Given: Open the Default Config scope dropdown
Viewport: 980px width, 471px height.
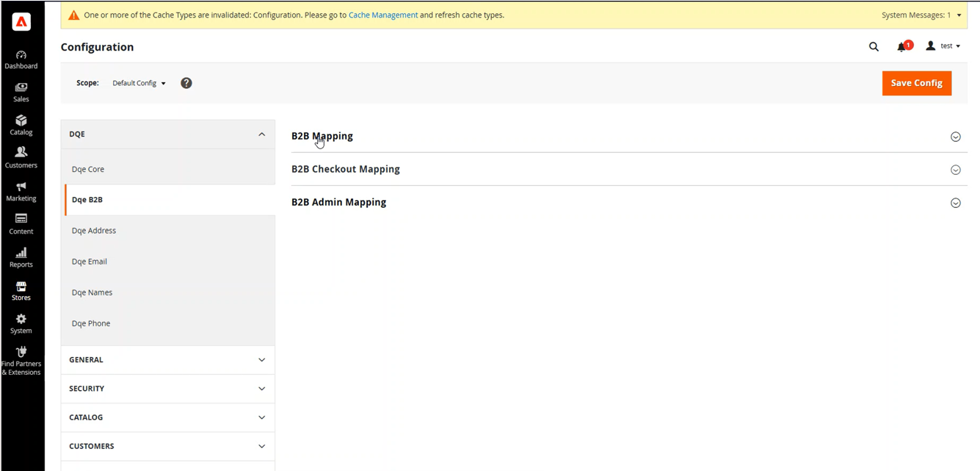Looking at the screenshot, I should tap(139, 83).
